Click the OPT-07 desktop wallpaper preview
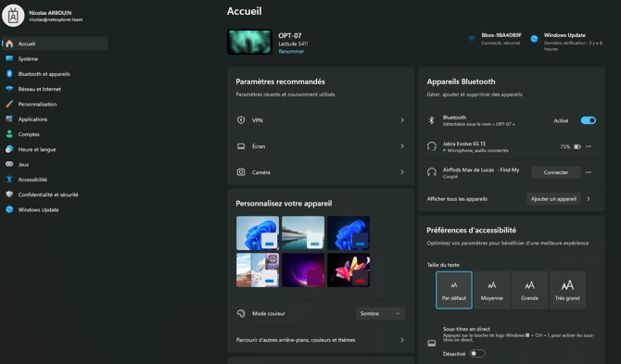 [249, 42]
